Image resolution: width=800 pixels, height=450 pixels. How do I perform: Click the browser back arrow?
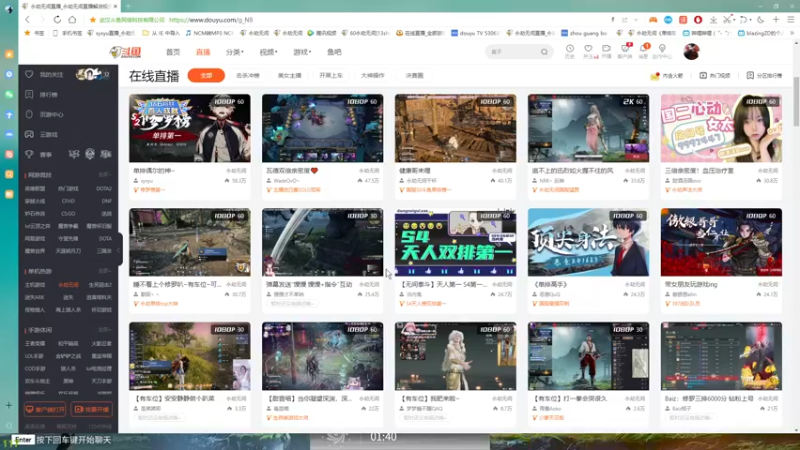28,20
